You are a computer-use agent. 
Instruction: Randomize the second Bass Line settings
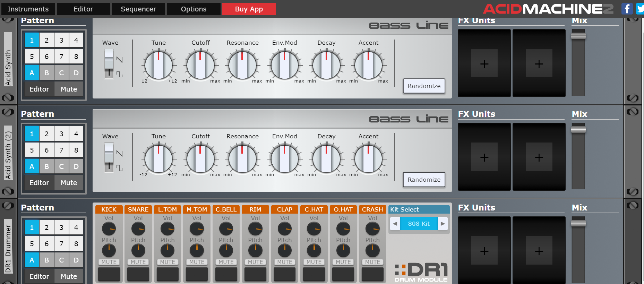click(424, 180)
